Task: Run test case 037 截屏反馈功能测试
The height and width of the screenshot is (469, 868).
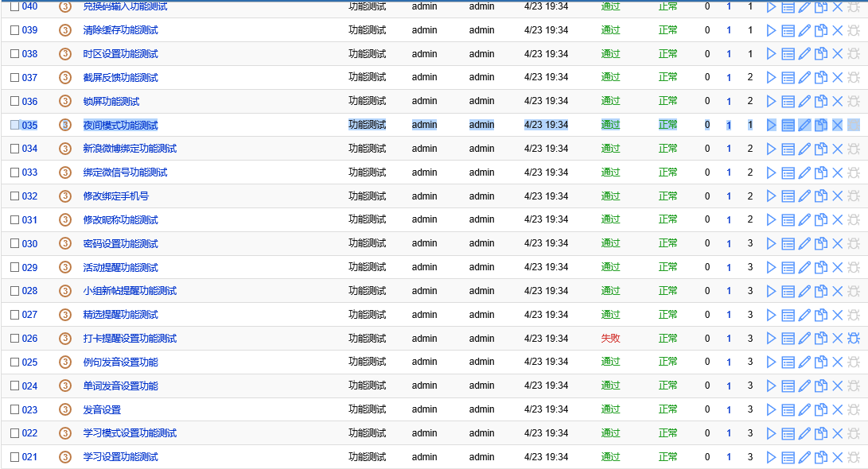Action: click(771, 78)
